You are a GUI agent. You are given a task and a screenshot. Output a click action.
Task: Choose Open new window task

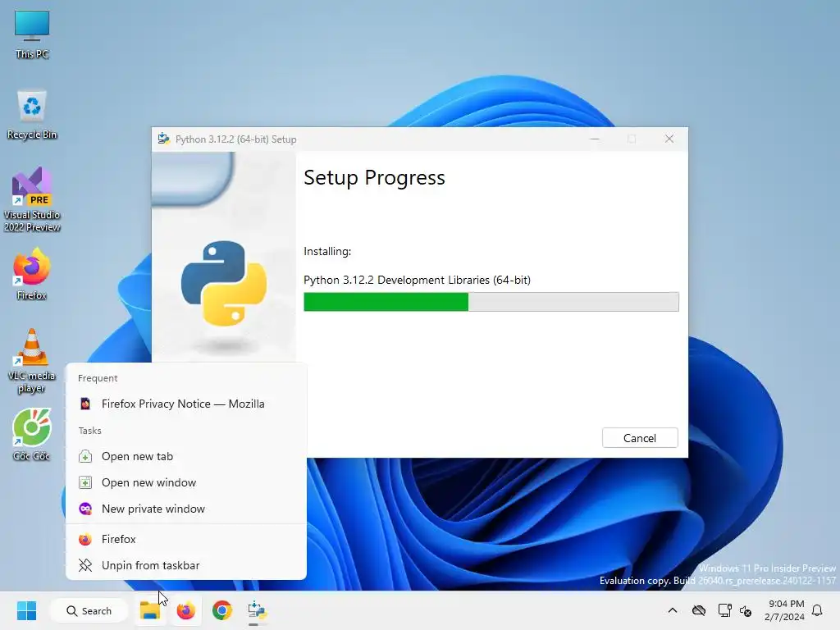pyautogui.click(x=186, y=482)
